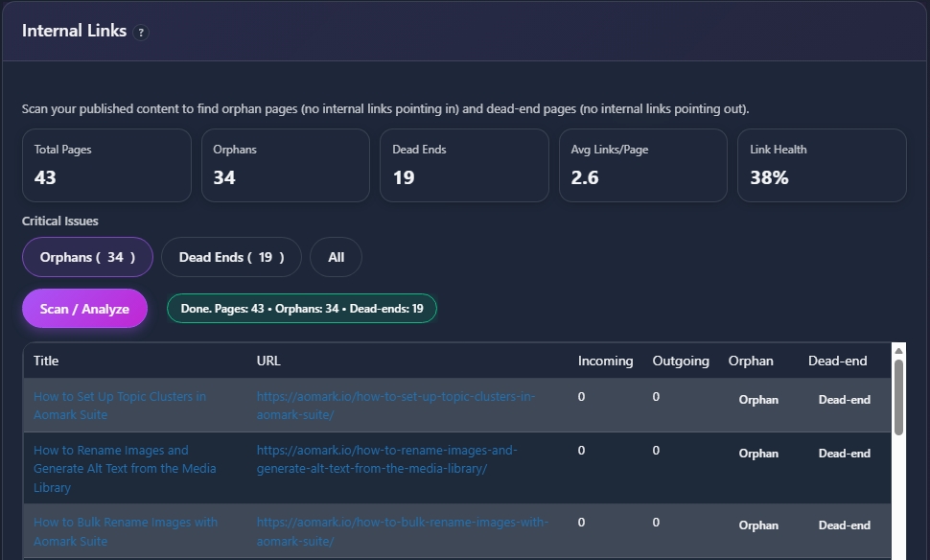Switch to the All filter
Screen dimensions: 930x560
(x=336, y=257)
